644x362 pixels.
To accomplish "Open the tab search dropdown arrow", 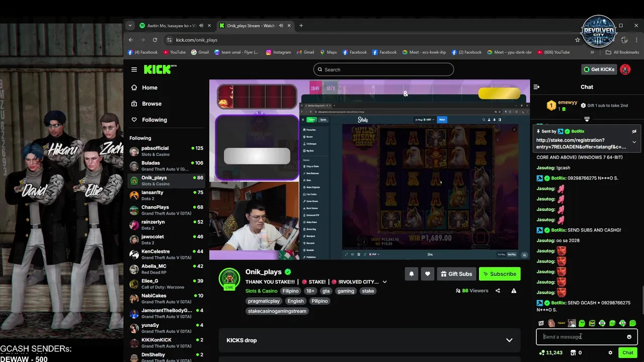I will pos(130,26).
